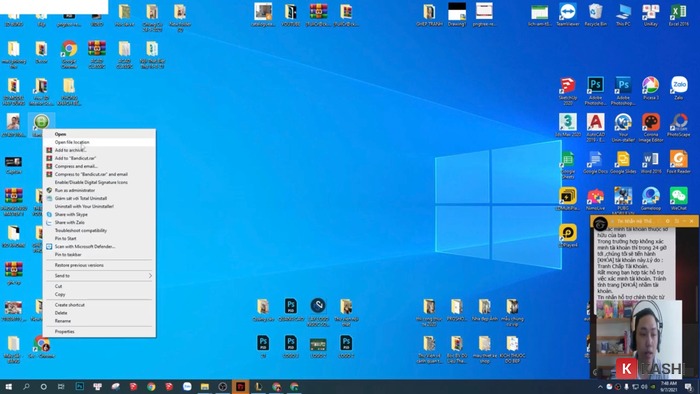Select the This PC desktop icon
The height and width of the screenshot is (394, 700).
click(623, 15)
